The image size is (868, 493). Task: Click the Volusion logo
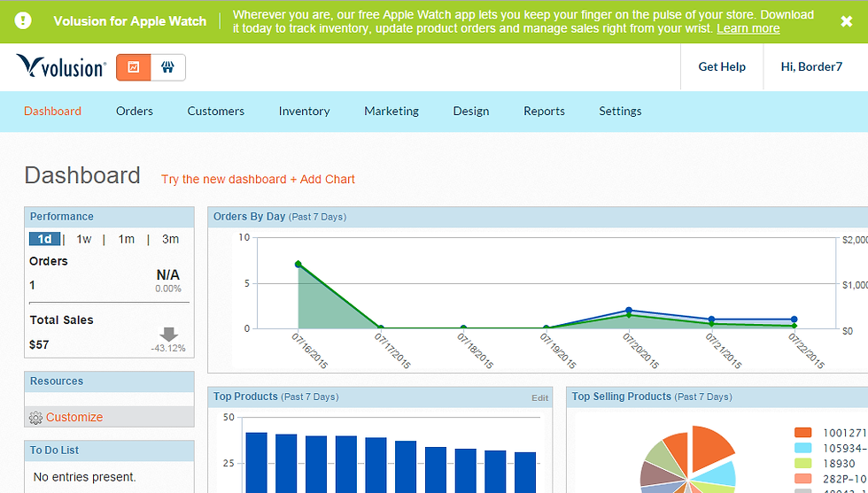coord(61,65)
